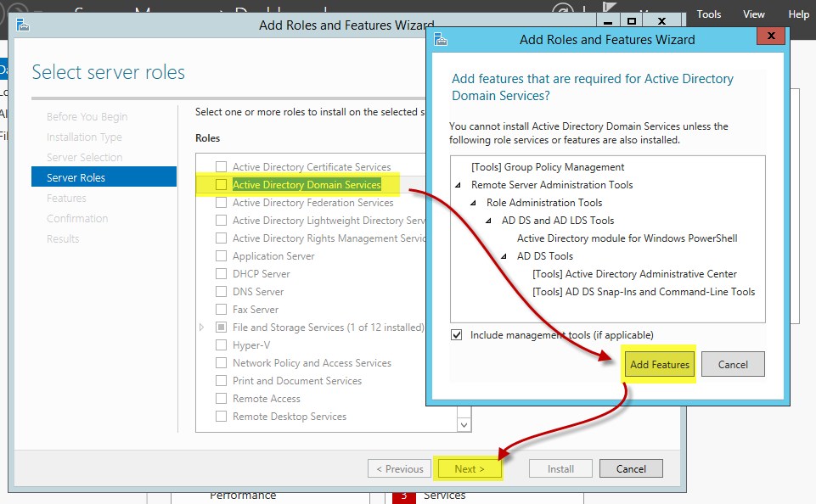Click Role Administration Tools label

coord(544,202)
